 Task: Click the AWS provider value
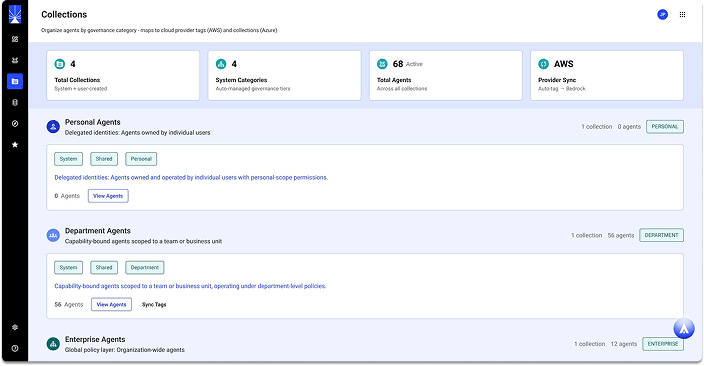[x=563, y=64]
